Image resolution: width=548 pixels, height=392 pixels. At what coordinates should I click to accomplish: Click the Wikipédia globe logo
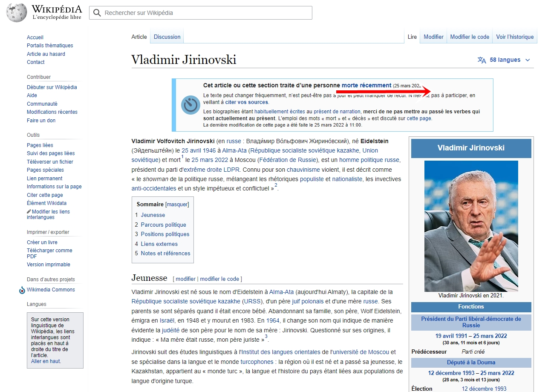17,13
